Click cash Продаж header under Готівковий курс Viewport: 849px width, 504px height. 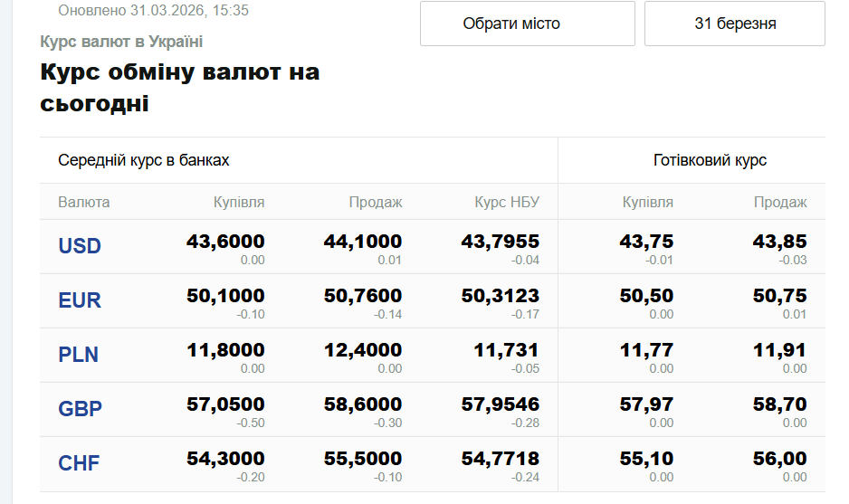[780, 202]
